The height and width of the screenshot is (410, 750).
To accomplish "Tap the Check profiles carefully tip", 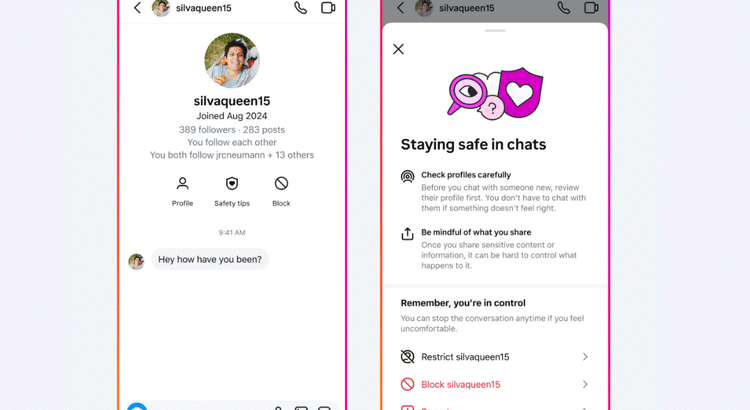I will (x=494, y=191).
